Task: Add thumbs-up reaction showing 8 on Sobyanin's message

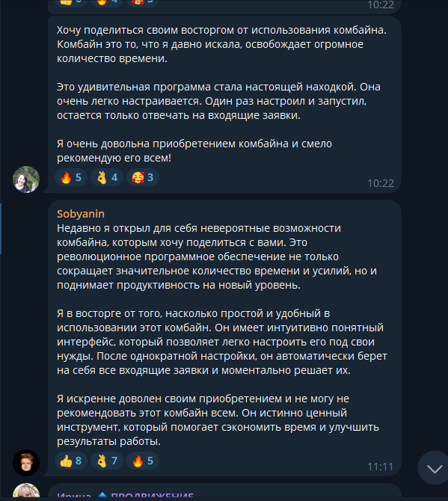Action: click(x=71, y=461)
